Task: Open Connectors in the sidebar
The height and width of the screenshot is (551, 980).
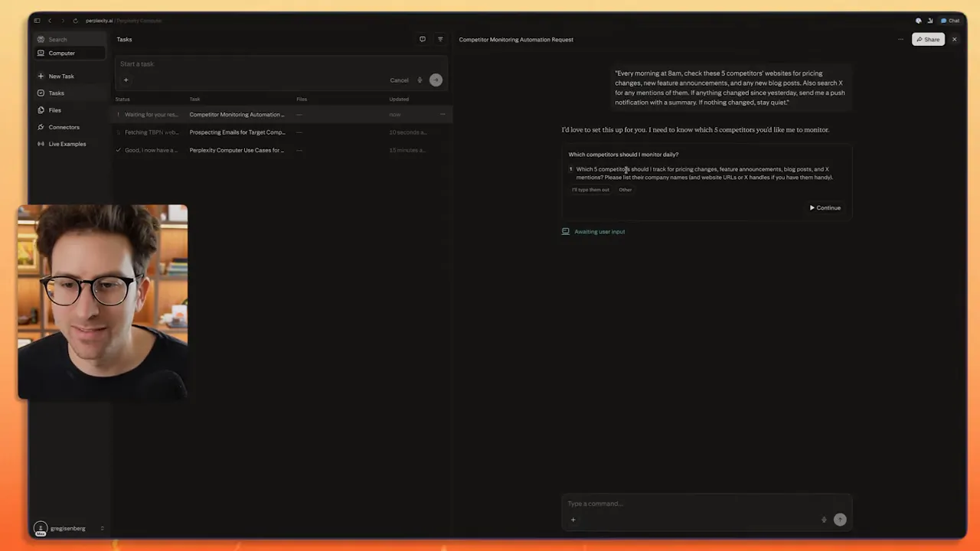Action: [x=64, y=127]
